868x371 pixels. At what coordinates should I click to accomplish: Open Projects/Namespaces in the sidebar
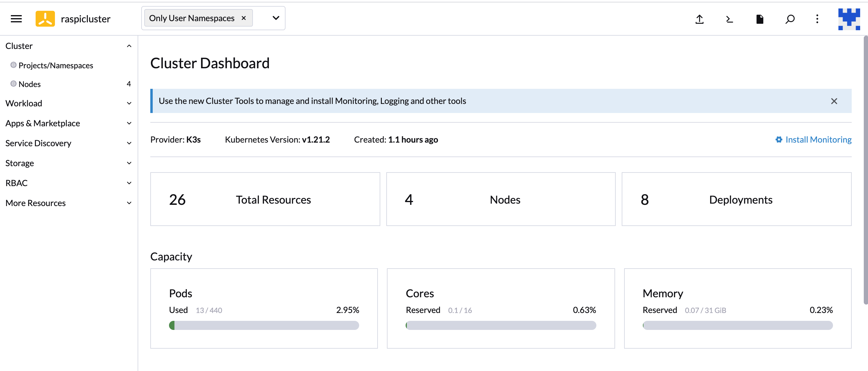point(56,66)
